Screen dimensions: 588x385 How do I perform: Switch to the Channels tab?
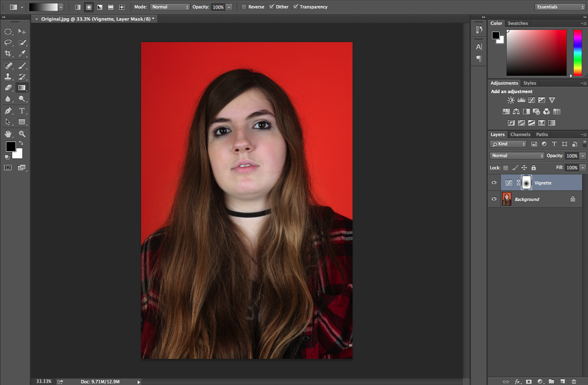520,135
